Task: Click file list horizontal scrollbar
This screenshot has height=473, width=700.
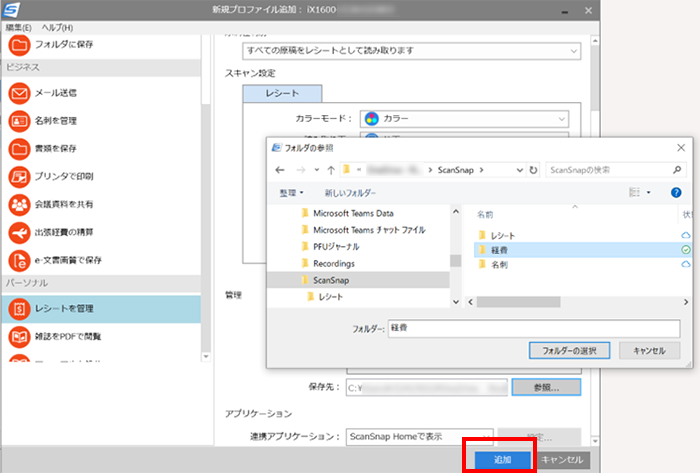Action: pos(518,302)
